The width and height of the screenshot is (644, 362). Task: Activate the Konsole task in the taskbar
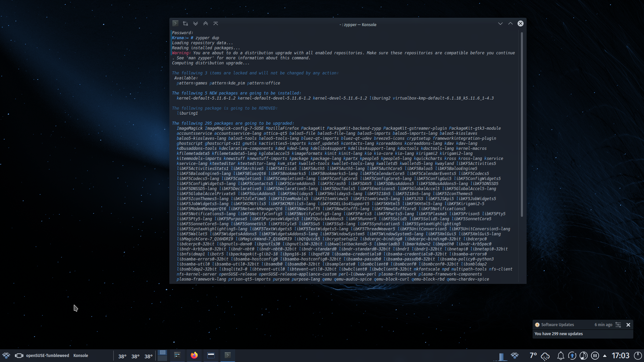tap(228, 355)
